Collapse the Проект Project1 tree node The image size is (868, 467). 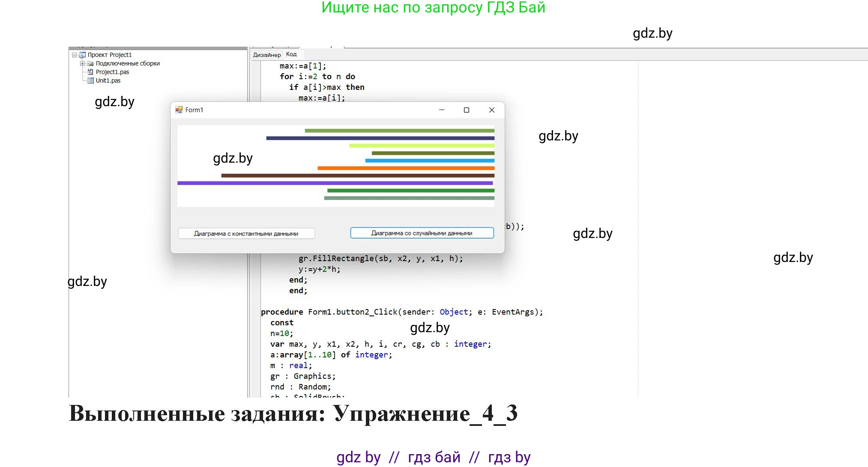(75, 55)
